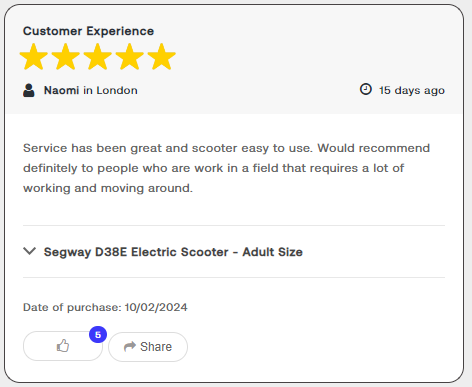Image resolution: width=472 pixels, height=387 pixels.
Task: Click the Share button
Action: pos(148,347)
